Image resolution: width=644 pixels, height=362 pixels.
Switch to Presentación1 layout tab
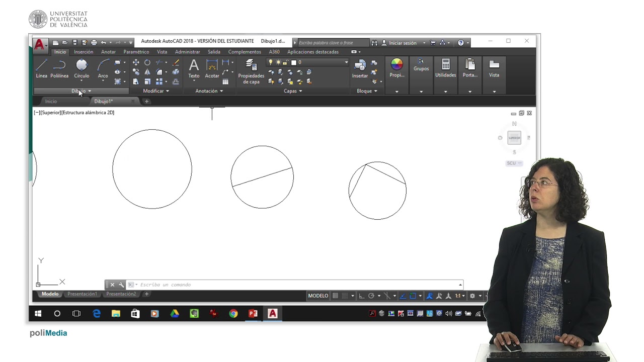[x=82, y=294]
